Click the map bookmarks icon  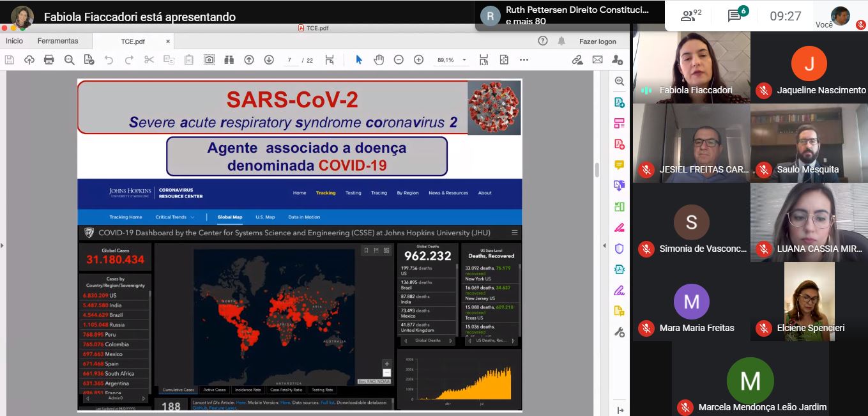(367, 250)
